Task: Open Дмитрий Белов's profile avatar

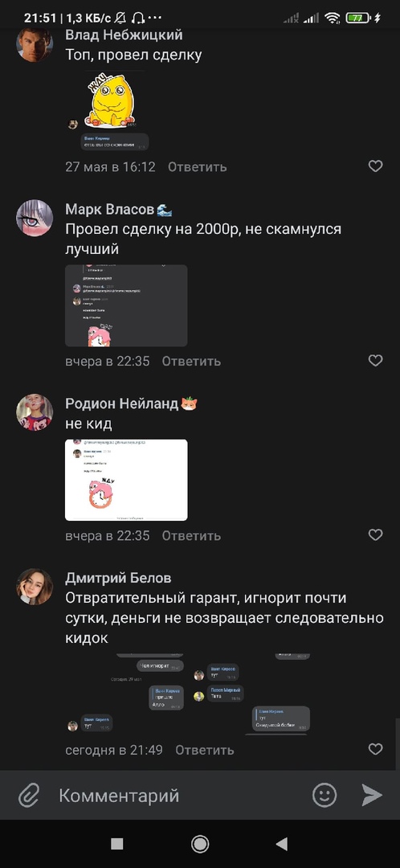Action: 35,586
